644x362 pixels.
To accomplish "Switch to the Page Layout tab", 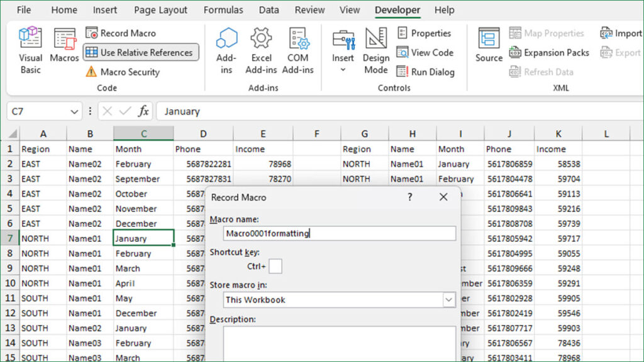I will [160, 10].
